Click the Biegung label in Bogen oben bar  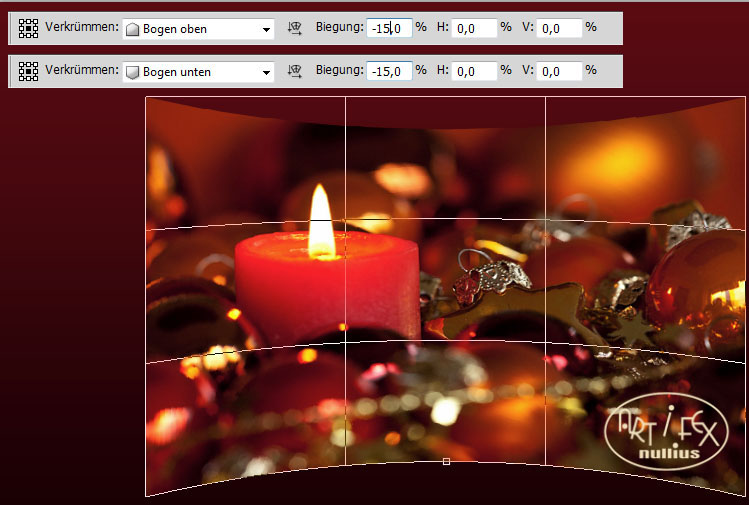coord(340,27)
